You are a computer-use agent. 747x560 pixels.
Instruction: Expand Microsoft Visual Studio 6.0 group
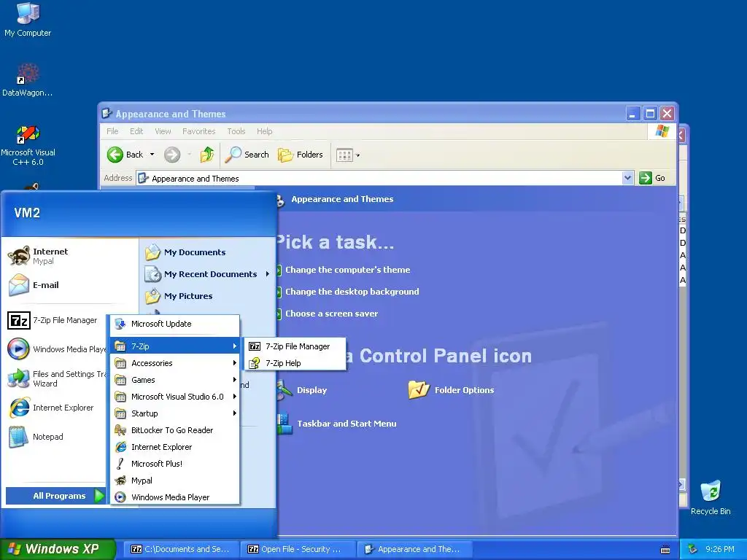[175, 396]
